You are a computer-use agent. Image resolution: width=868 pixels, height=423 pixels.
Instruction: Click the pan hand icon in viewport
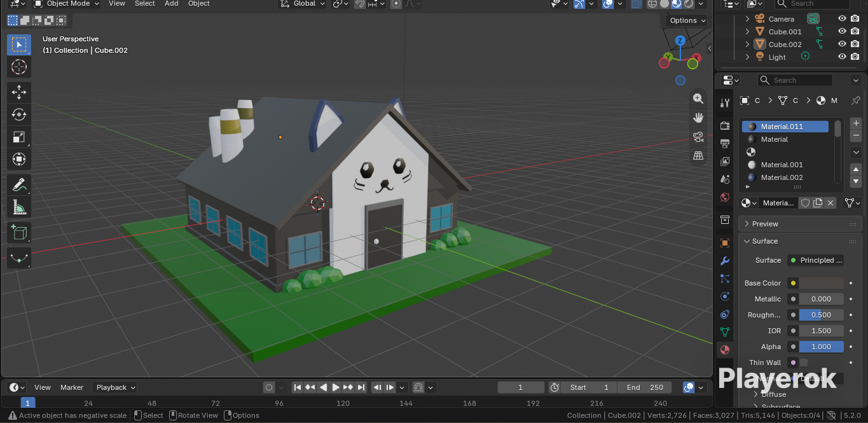[698, 118]
